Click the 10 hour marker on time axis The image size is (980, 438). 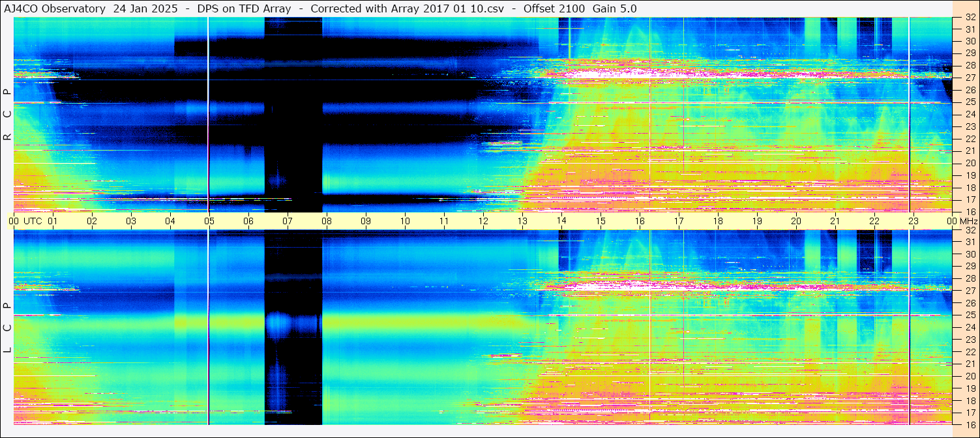point(405,221)
